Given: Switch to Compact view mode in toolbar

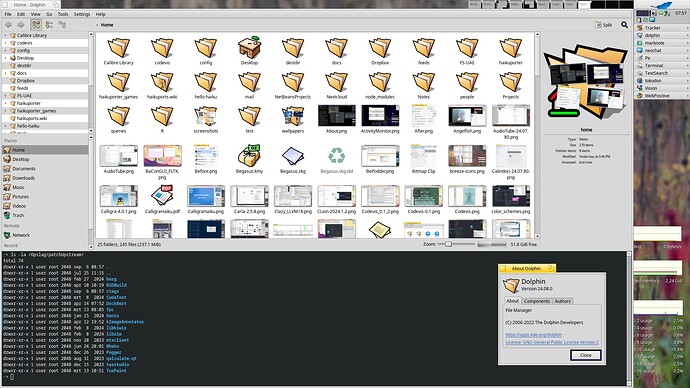Looking at the screenshot, I should pos(49,25).
